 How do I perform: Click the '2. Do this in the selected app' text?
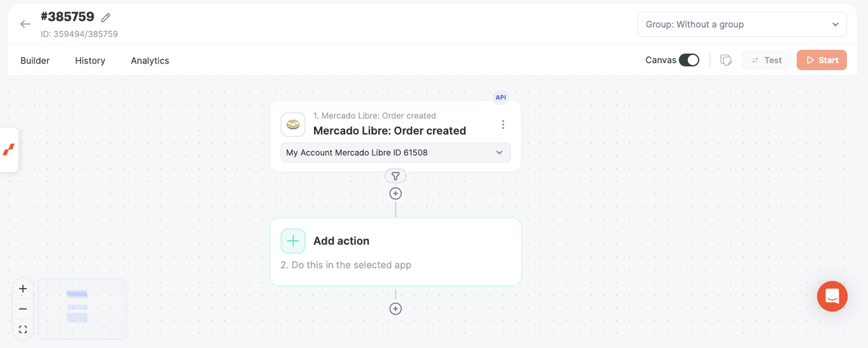pos(346,265)
